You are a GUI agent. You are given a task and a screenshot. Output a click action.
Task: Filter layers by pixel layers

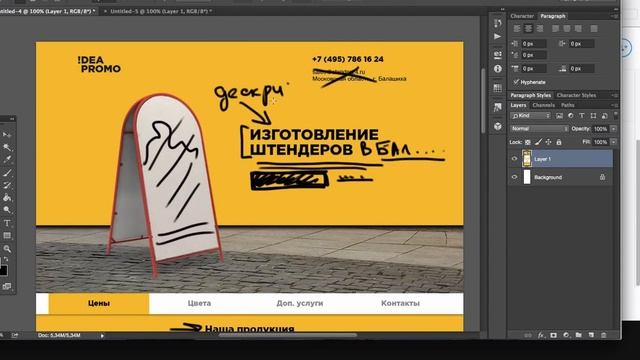[x=559, y=116]
